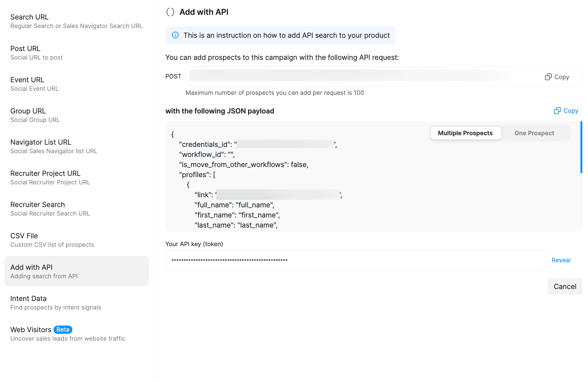Choose the Event URL source
Viewport: 588px width, 382px height.
[76, 84]
